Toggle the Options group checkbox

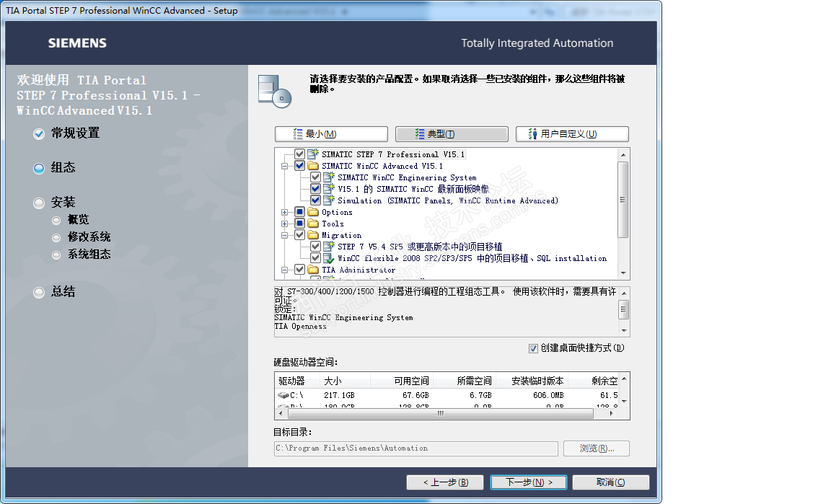299,212
